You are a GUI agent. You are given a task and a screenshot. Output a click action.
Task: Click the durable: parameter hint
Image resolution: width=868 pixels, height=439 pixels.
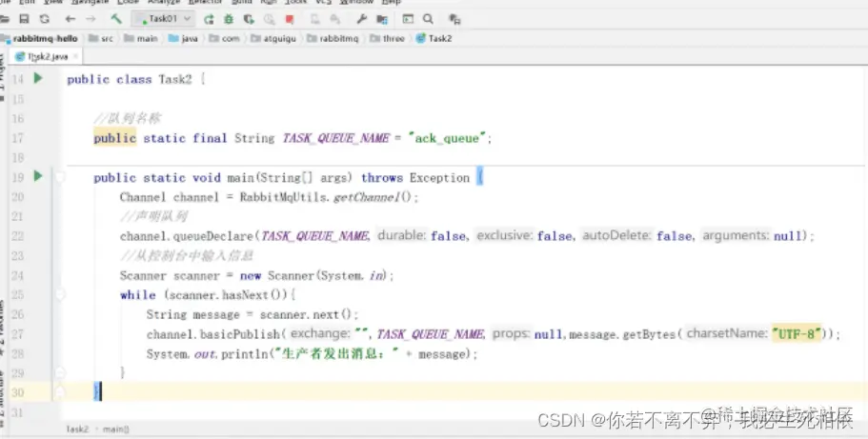click(x=402, y=236)
